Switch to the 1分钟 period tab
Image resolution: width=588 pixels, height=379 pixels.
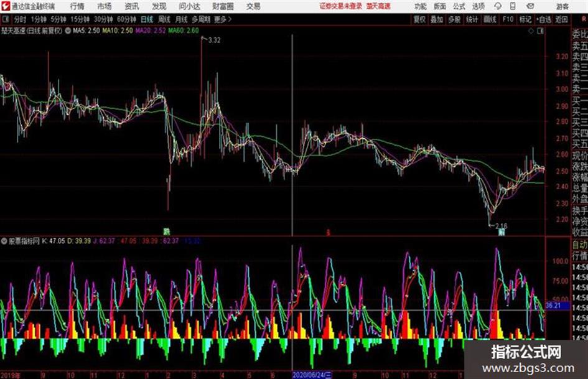[x=38, y=19]
